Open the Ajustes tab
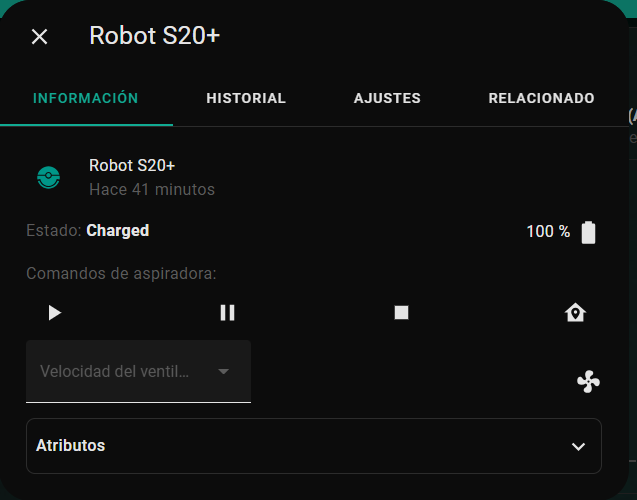 click(387, 98)
